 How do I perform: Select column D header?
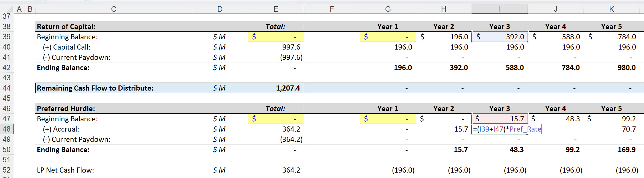(220, 9)
